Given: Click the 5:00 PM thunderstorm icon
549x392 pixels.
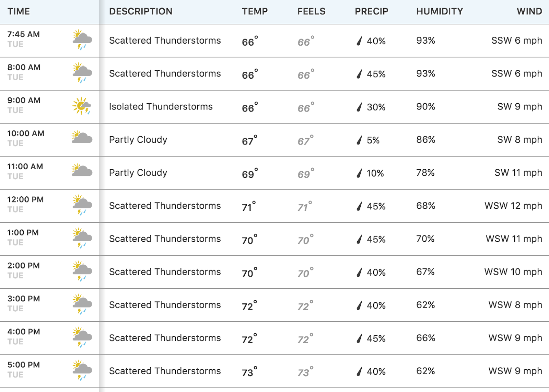Looking at the screenshot, I should 82,370.
